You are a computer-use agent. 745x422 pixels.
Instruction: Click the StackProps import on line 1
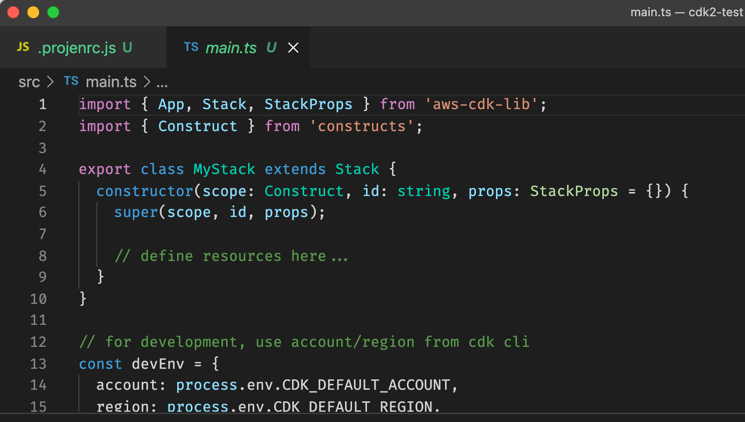pyautogui.click(x=308, y=105)
